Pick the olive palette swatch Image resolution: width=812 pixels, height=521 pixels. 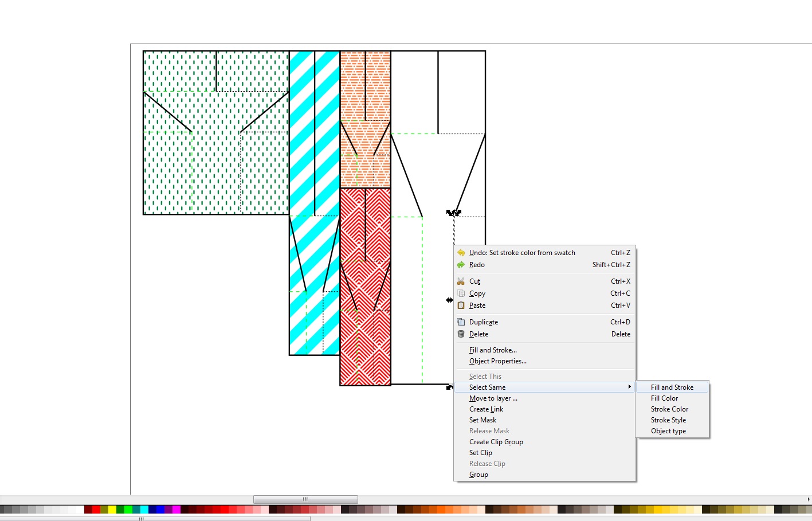(x=104, y=510)
